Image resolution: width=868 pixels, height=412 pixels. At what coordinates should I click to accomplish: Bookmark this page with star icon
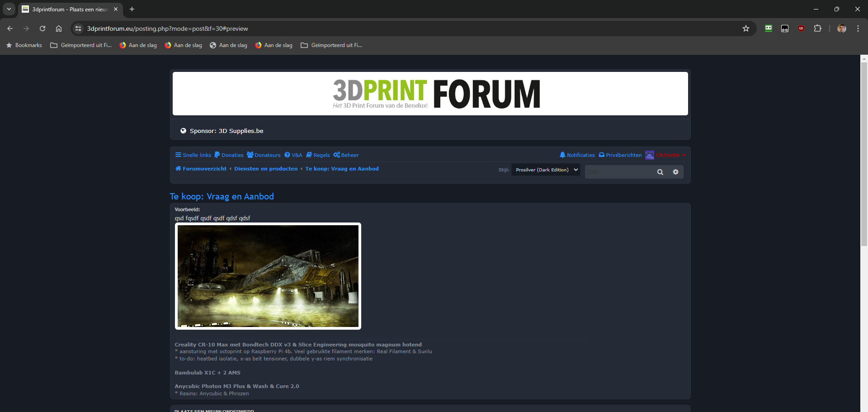coord(746,28)
